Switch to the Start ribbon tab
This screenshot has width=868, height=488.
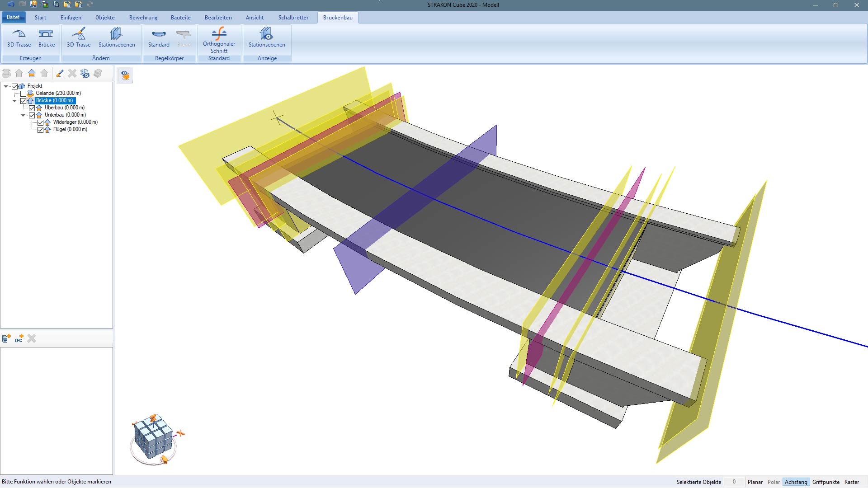40,17
